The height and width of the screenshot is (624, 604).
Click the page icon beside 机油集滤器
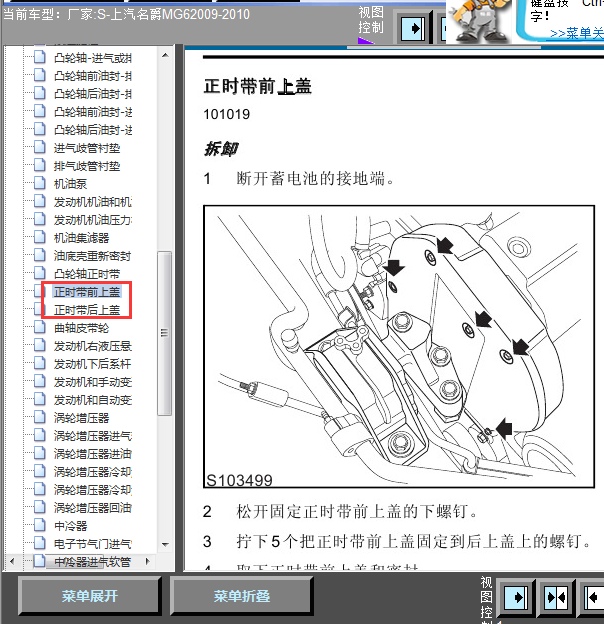pos(39,237)
